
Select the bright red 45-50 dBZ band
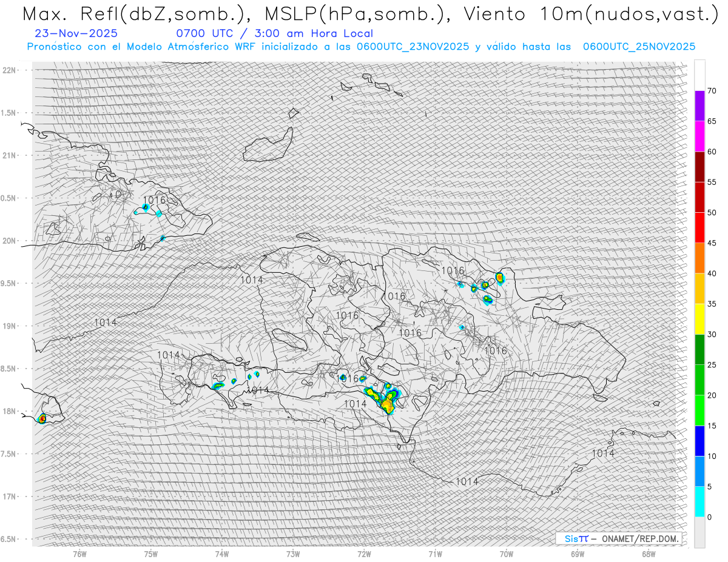(x=699, y=227)
